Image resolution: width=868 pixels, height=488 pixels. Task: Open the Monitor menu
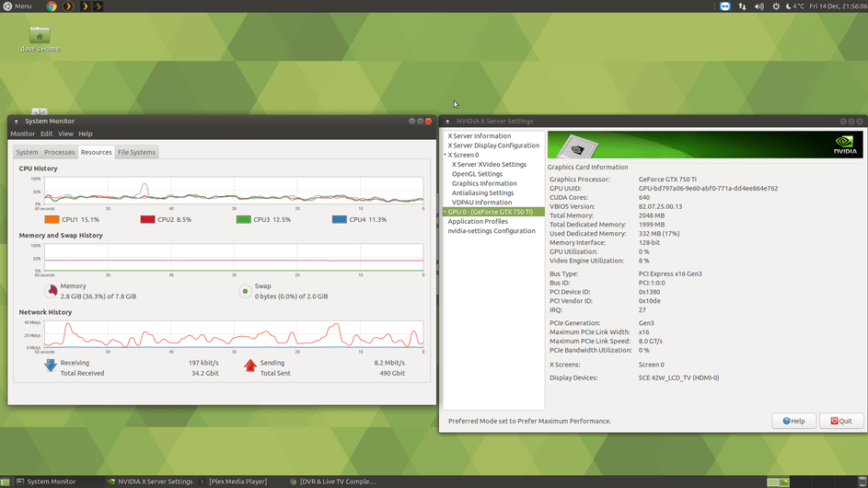coord(23,134)
